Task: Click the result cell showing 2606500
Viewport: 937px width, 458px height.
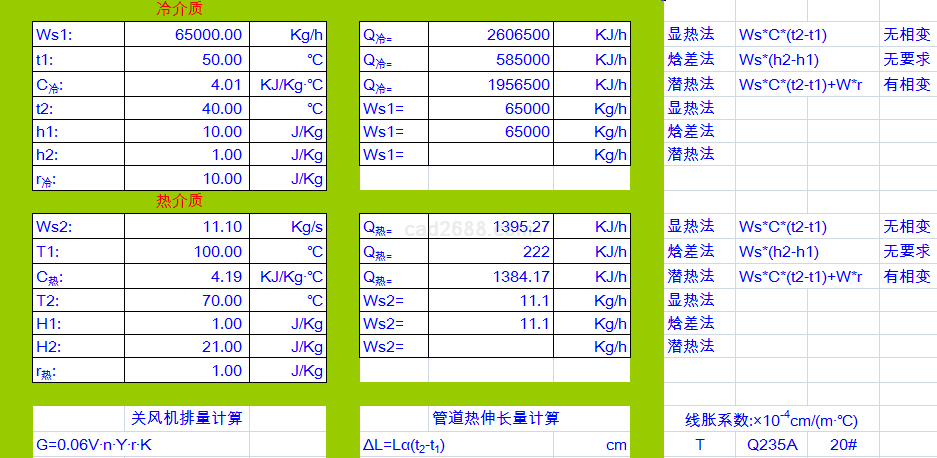Action: click(491, 35)
